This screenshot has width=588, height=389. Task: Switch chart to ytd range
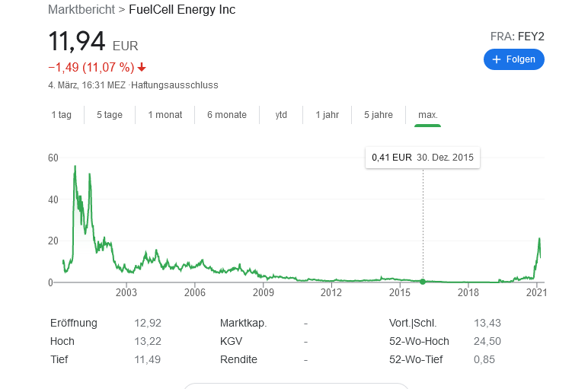281,115
